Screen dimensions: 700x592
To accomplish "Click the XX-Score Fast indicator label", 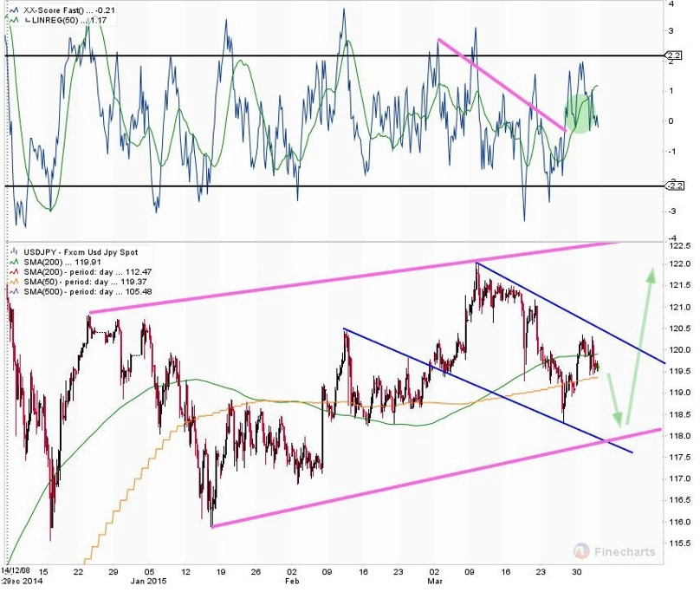I will [54, 10].
